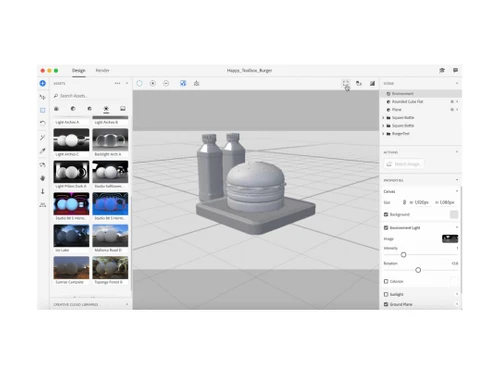This screenshot has width=500, height=375.
Task: Click the first circular icon in canvas toolbar
Action: click(x=139, y=83)
